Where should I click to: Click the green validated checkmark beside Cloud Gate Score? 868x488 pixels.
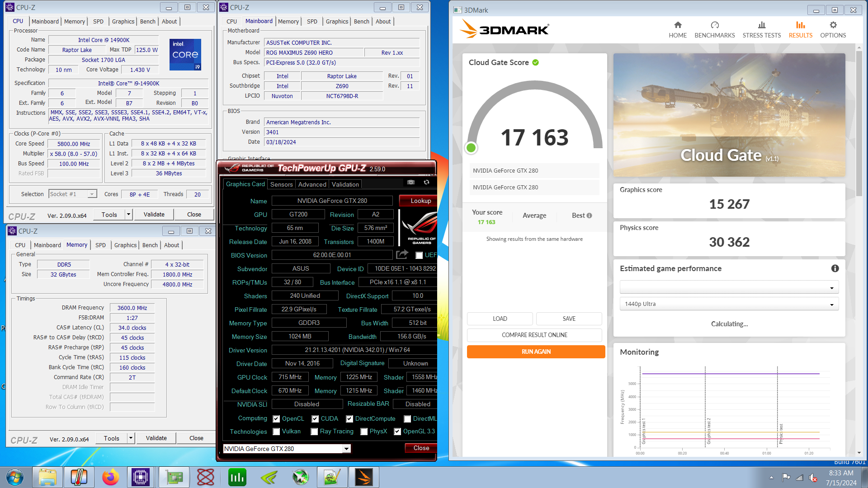tap(535, 62)
